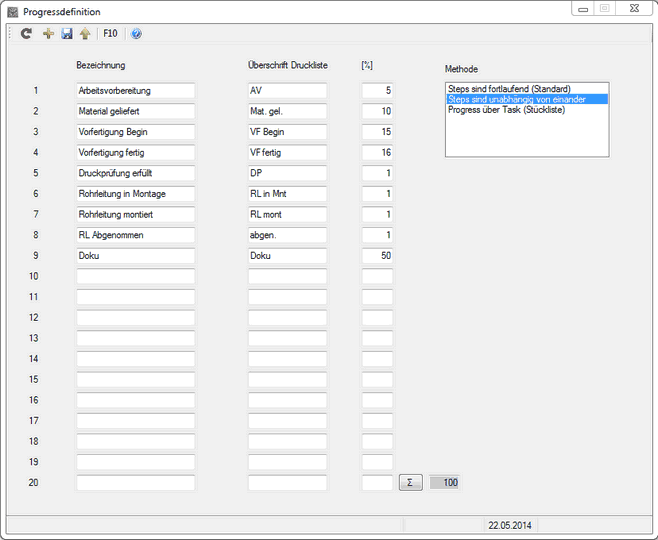This screenshot has height=540, width=658.
Task: Click the refresh icon in toolbar
Action: pos(27,34)
